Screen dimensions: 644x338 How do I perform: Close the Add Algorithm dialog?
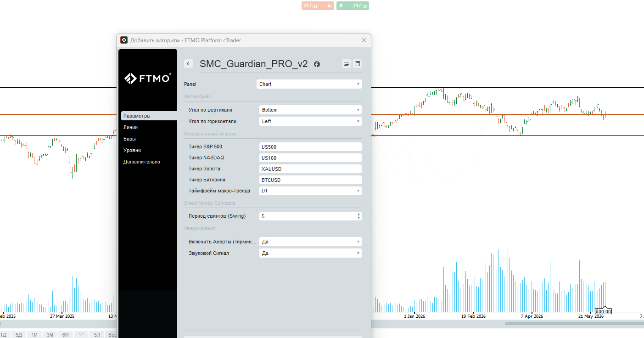(x=364, y=40)
